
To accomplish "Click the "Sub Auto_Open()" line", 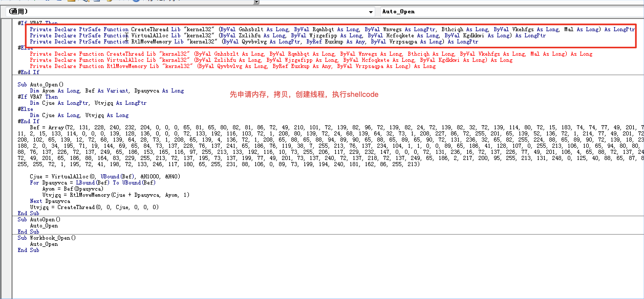I will pos(40,85).
